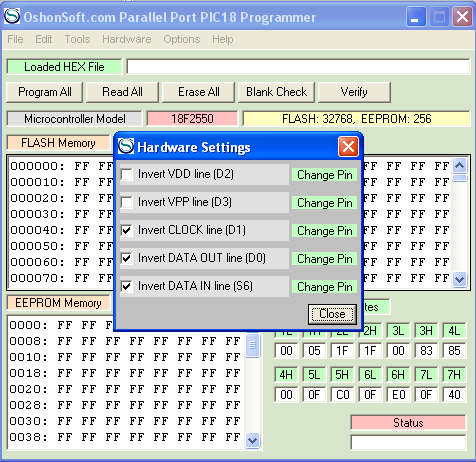Click the 4H configuration byte label
Viewport: 476px width, 462px height.
click(x=286, y=375)
